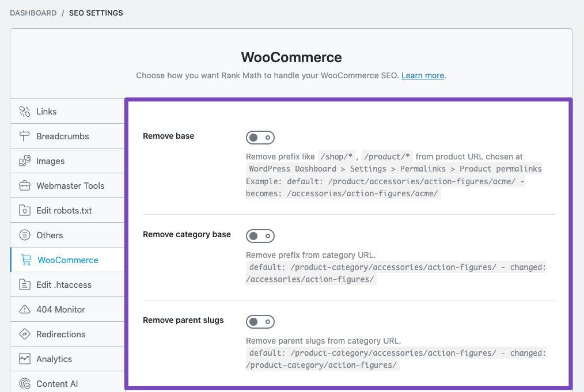
Task: Open the Links settings tab
Action: coord(67,111)
